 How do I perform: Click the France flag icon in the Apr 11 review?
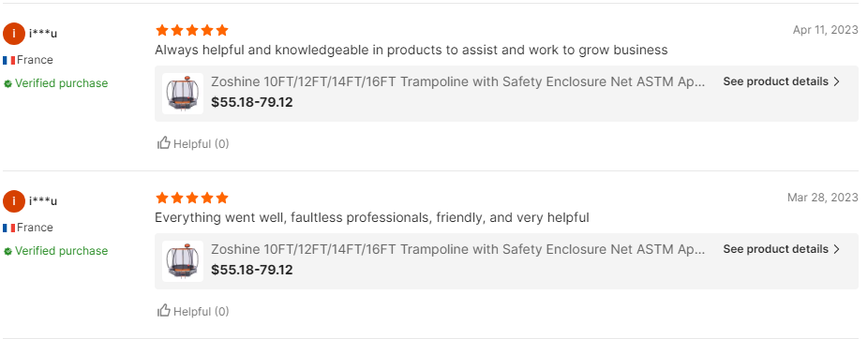click(x=8, y=60)
